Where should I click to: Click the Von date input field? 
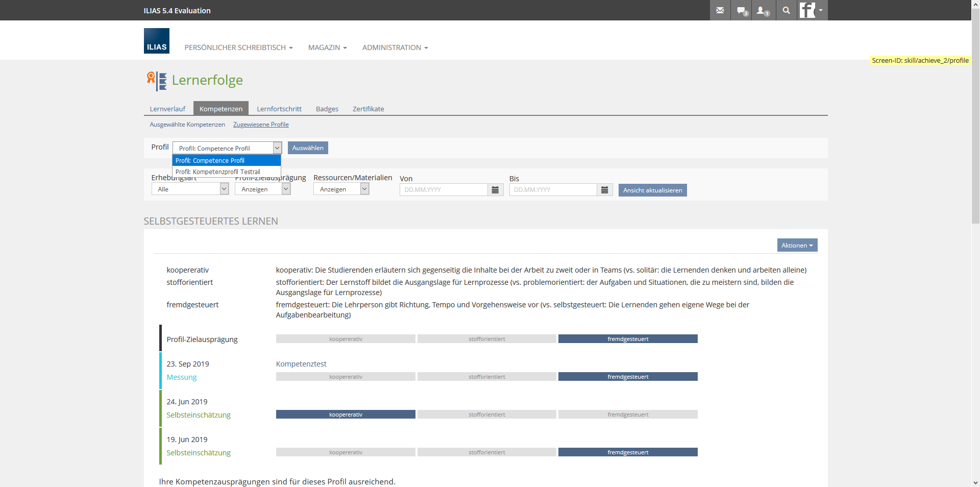pyautogui.click(x=443, y=190)
